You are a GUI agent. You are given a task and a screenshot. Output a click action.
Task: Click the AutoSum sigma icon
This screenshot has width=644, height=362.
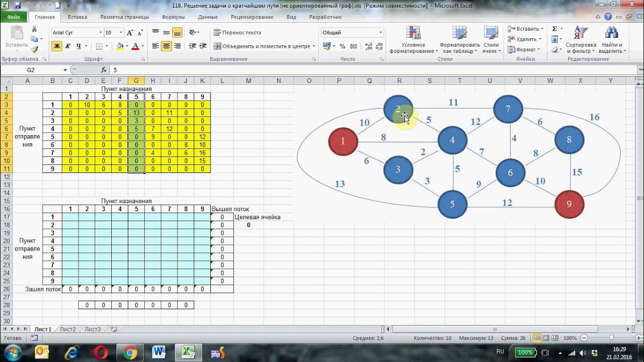(554, 29)
